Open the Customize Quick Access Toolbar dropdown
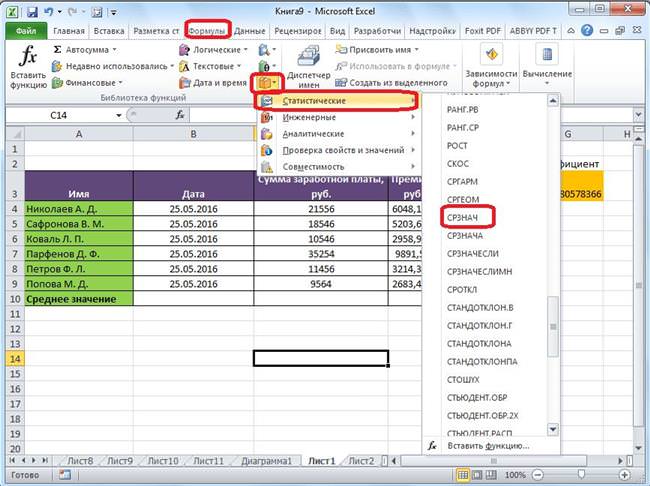The width and height of the screenshot is (650, 486). click(114, 12)
